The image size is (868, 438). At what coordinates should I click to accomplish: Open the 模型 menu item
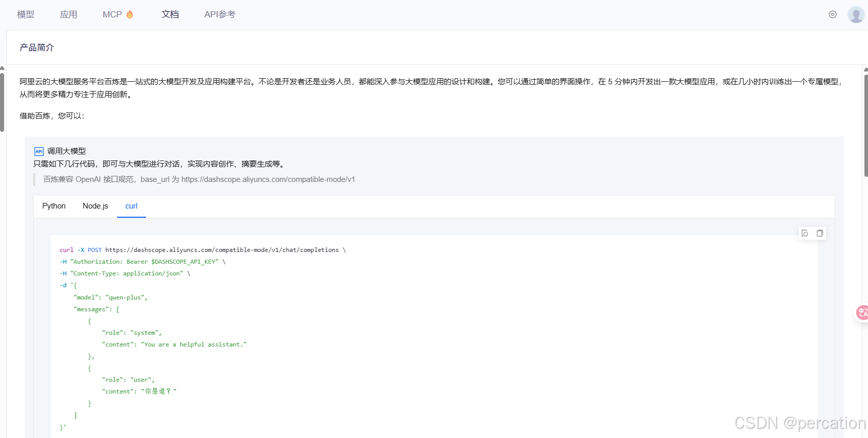(26, 14)
